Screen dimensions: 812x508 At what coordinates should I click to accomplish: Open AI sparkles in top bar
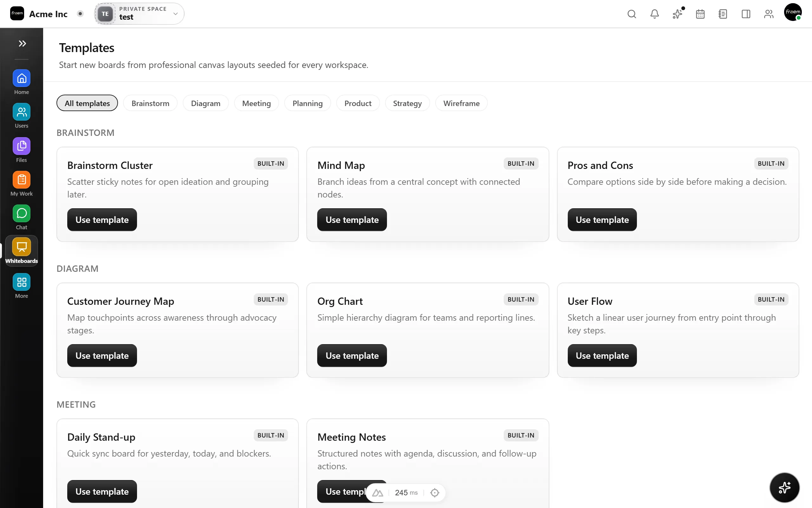(677, 14)
